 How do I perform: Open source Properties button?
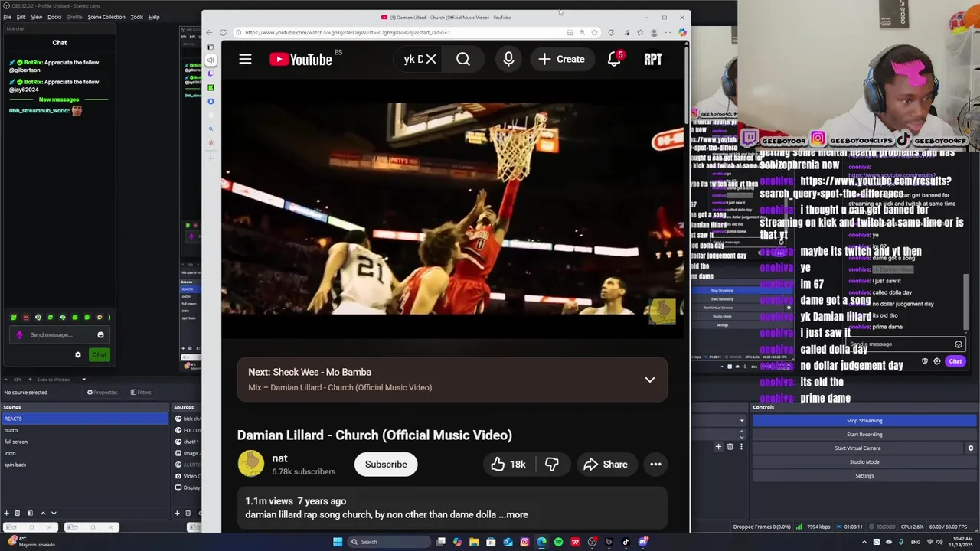coord(103,393)
